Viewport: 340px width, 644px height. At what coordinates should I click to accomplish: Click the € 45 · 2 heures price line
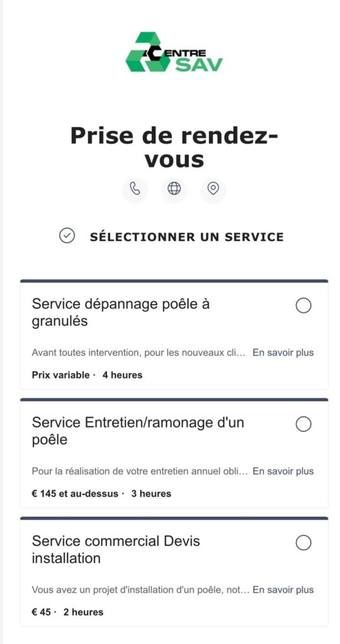click(67, 613)
